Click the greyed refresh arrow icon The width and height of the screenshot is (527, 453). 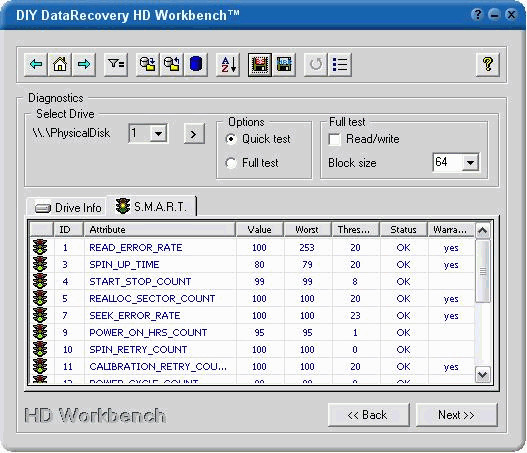point(316,64)
